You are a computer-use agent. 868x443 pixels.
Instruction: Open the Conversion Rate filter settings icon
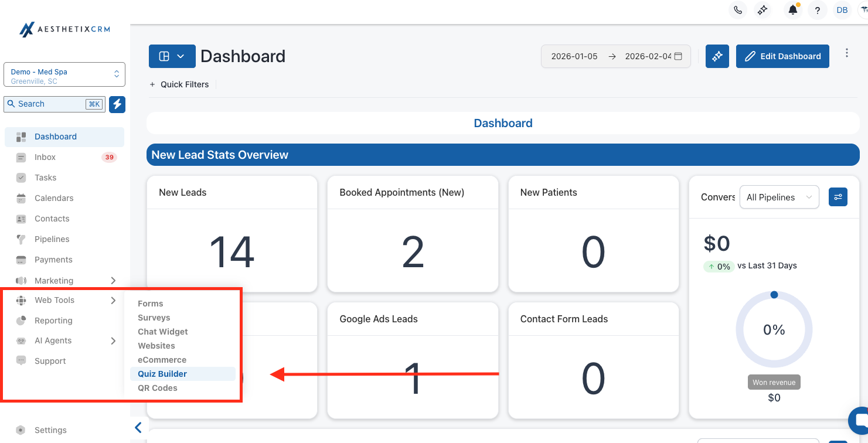838,197
